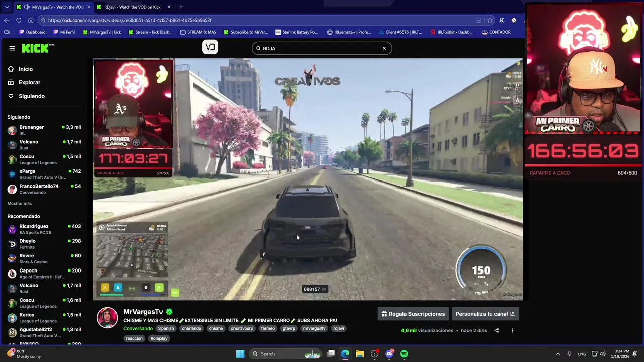Click the address bar URL
The height and width of the screenshot is (362, 644).
(130, 20)
